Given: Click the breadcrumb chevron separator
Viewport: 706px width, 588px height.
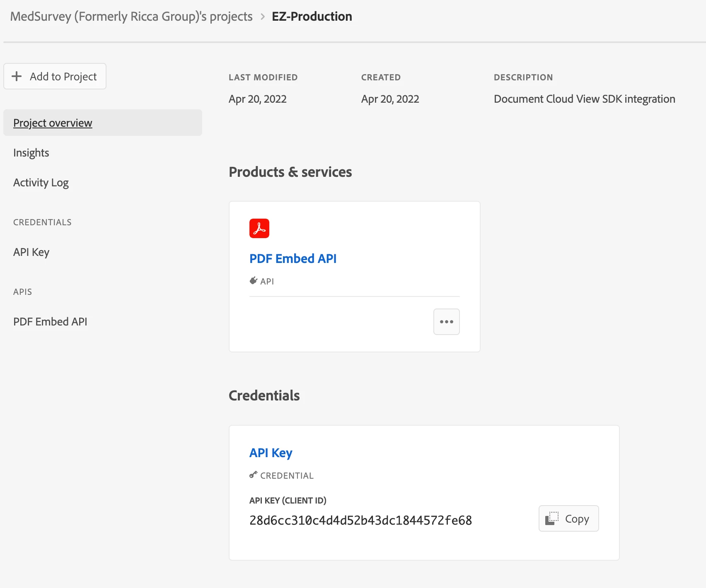Looking at the screenshot, I should point(263,17).
